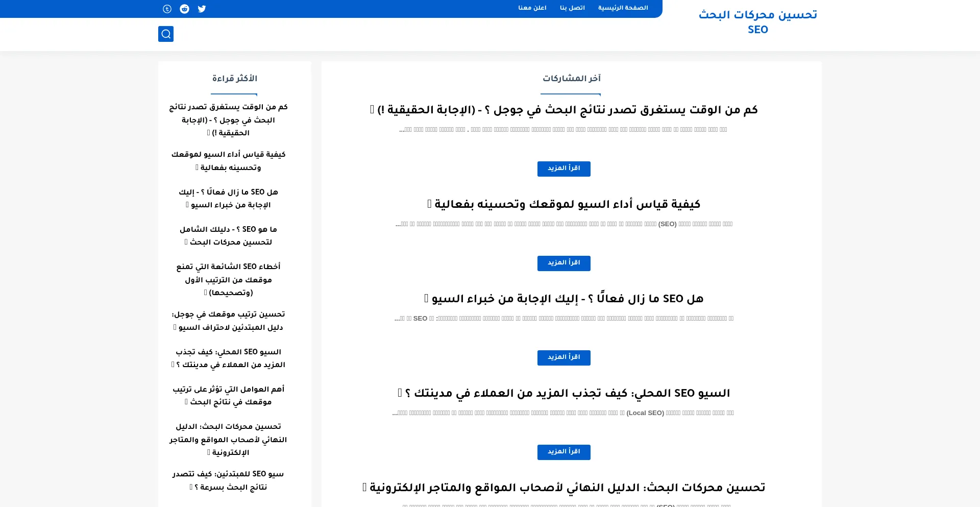Open the Tumblr icon in the top bar
Screen dimensions: 980x507
click(x=167, y=9)
